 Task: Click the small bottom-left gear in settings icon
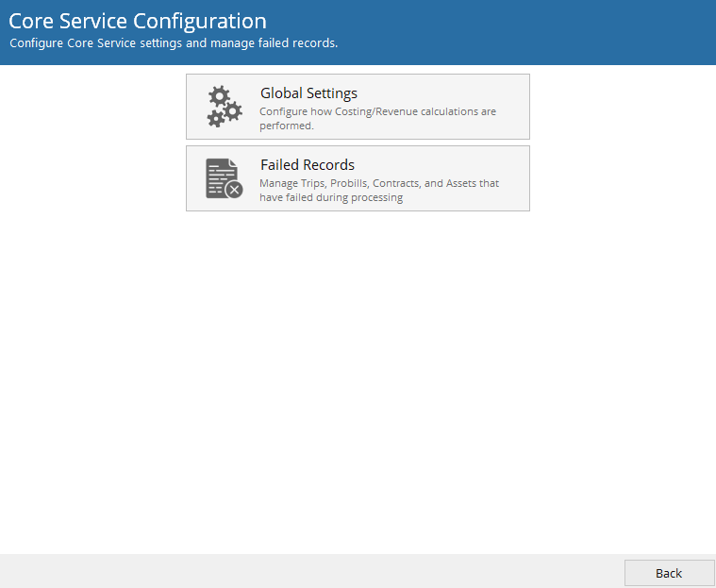pyautogui.click(x=216, y=119)
